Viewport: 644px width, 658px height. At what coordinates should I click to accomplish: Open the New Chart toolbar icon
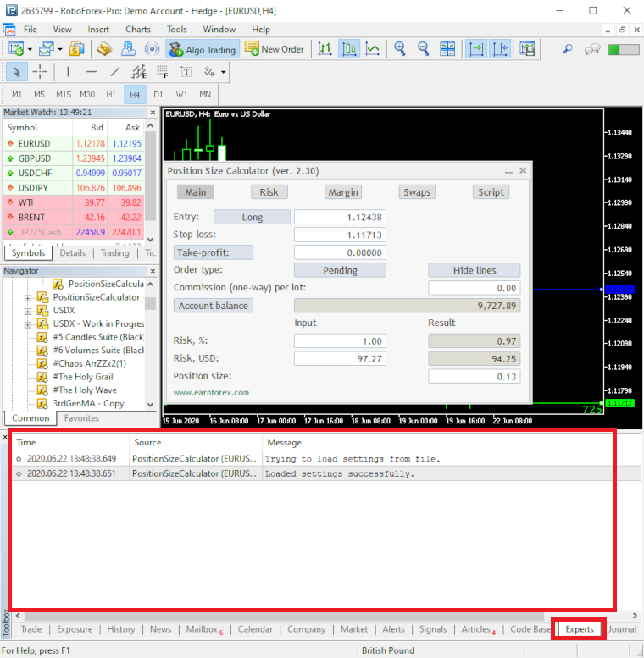(16, 49)
